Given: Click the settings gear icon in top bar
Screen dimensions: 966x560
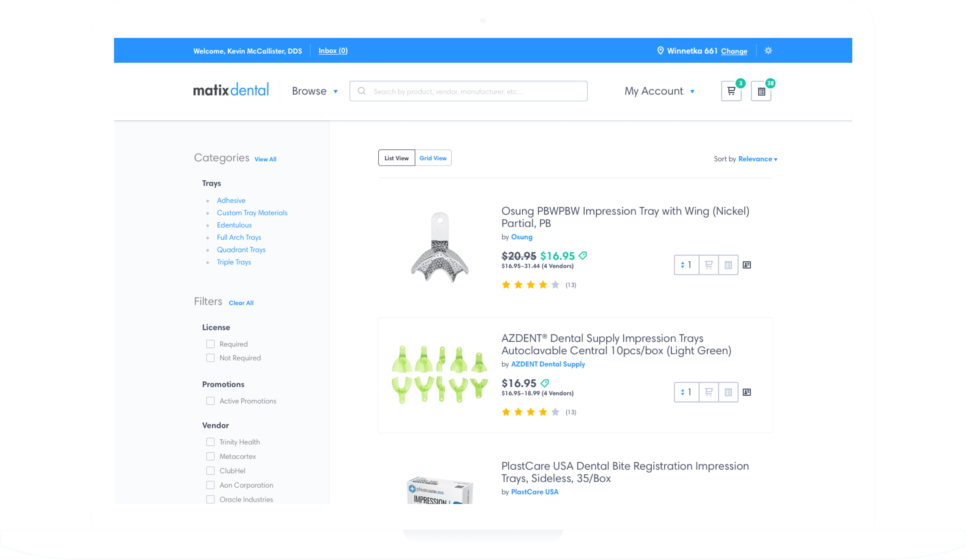Looking at the screenshot, I should tap(768, 51).
